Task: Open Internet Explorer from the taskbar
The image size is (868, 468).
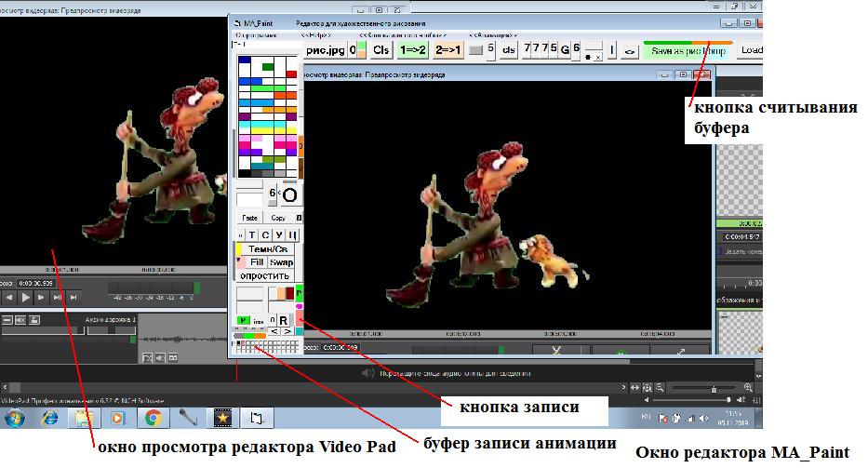Action: 50,418
